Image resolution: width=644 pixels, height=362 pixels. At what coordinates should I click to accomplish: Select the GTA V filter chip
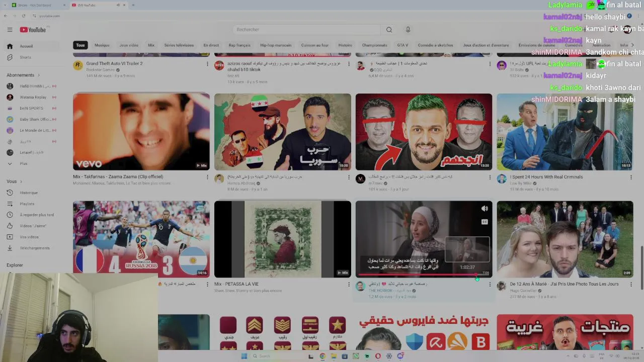click(403, 45)
